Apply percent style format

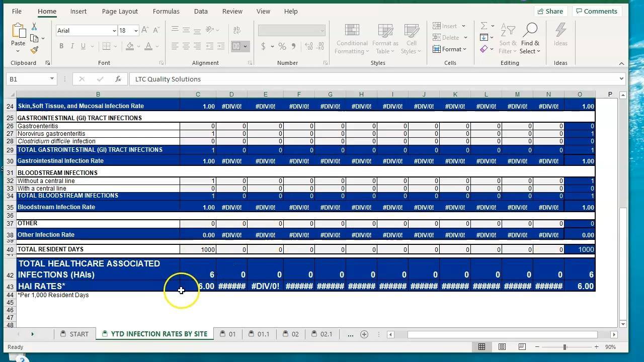click(x=282, y=46)
